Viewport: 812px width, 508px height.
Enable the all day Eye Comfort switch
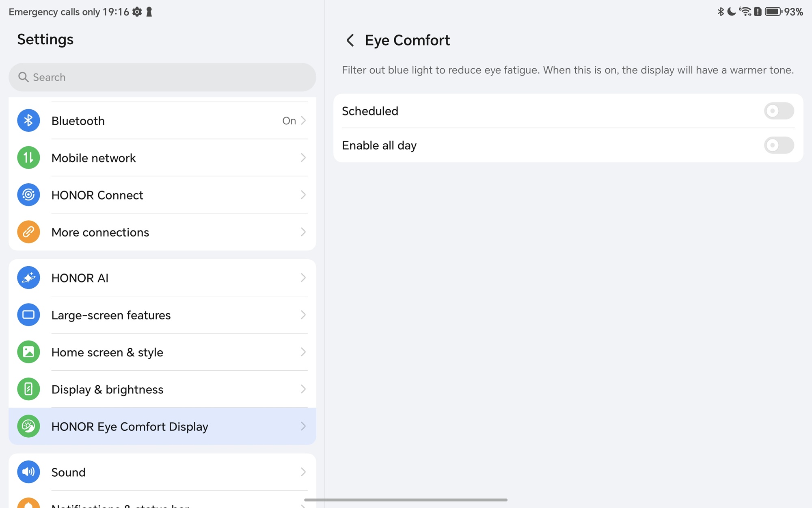[778, 145]
